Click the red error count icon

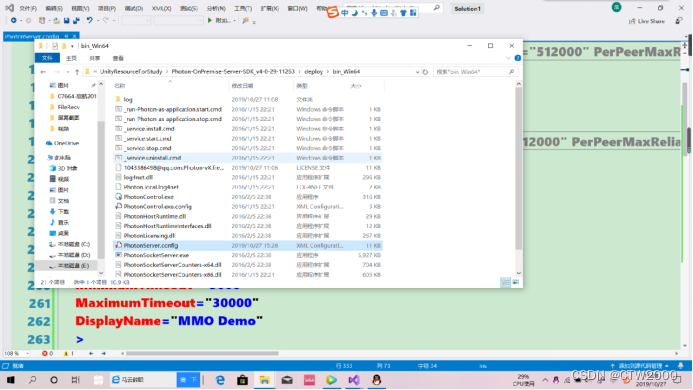45,353
